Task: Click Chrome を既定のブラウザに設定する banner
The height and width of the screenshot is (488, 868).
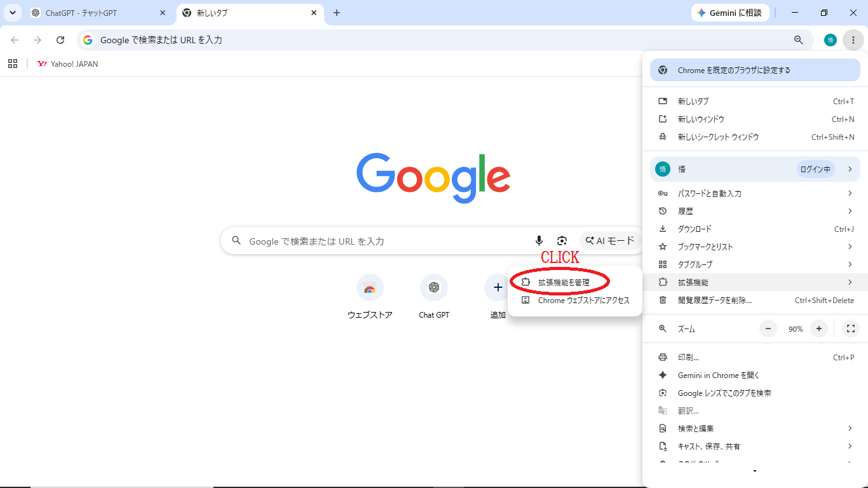Action: click(x=755, y=70)
